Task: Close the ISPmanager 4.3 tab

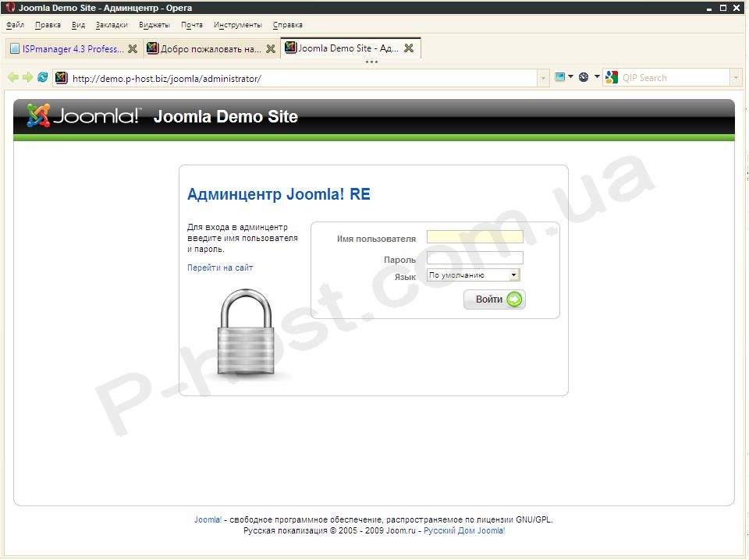Action: [x=133, y=48]
